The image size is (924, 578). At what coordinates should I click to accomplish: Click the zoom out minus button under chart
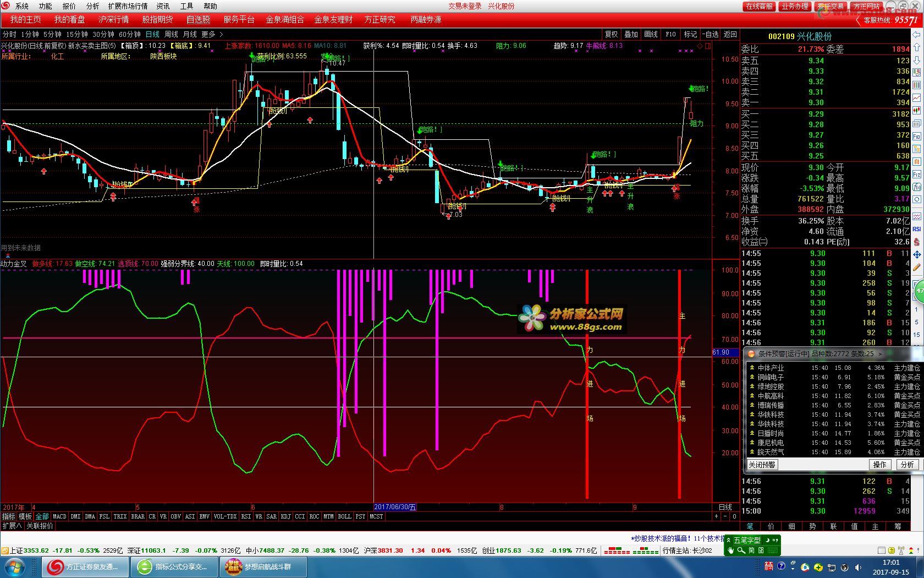(x=725, y=516)
